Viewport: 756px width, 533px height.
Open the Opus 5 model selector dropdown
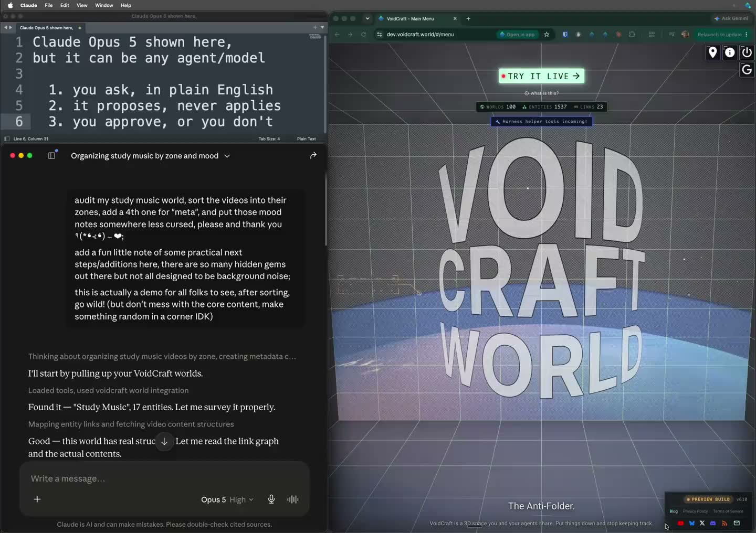click(227, 500)
